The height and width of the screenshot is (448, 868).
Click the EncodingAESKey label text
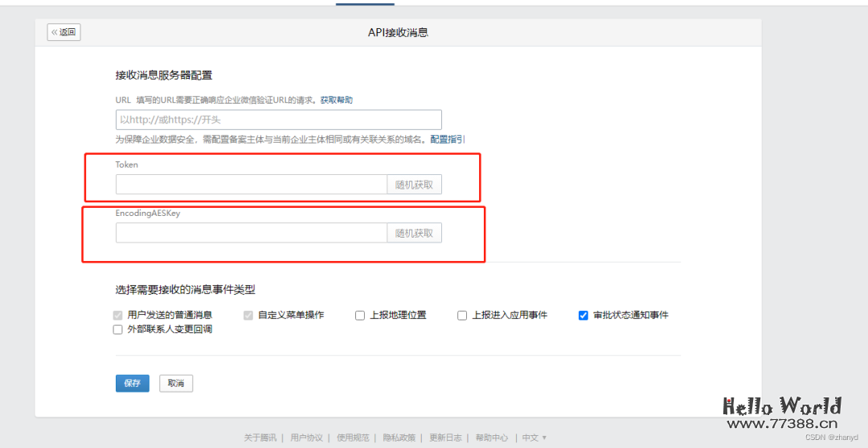tap(148, 213)
